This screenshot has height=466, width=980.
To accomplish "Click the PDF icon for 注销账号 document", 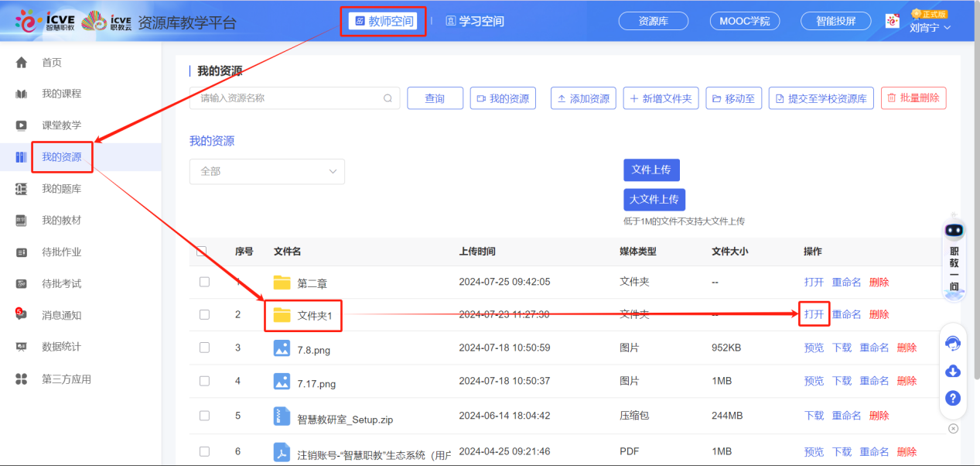I will pos(280,451).
